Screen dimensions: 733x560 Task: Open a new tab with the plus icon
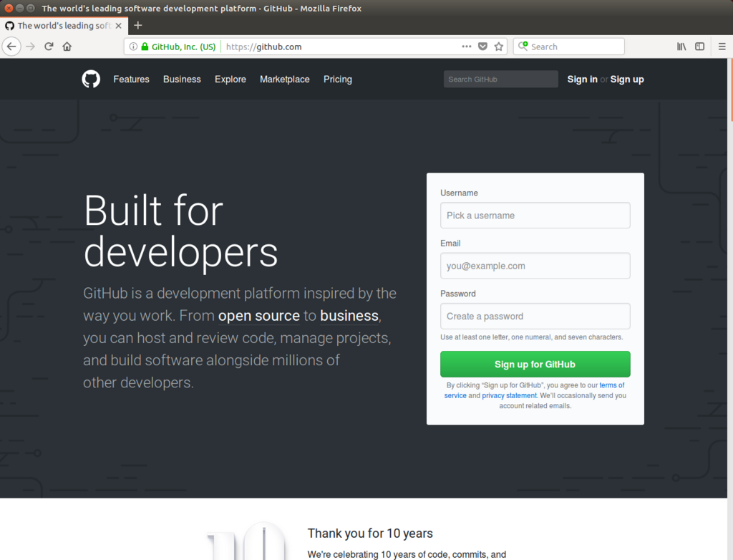(138, 25)
